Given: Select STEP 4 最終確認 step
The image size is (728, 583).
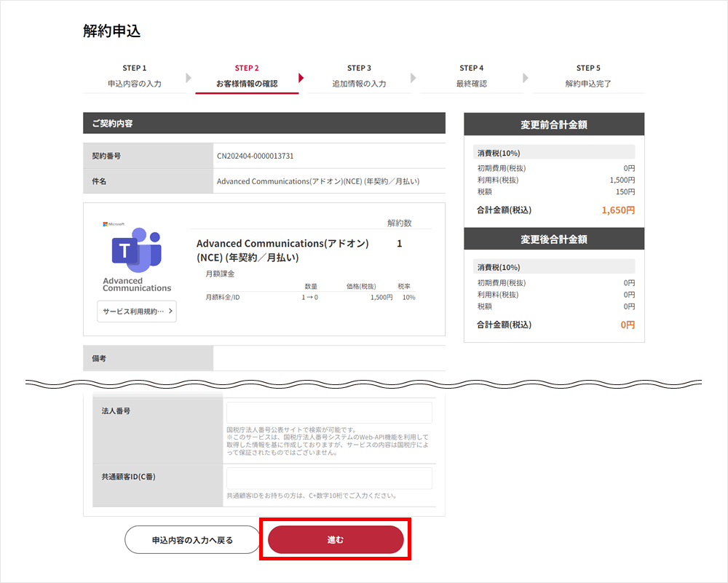Looking at the screenshot, I should (472, 76).
